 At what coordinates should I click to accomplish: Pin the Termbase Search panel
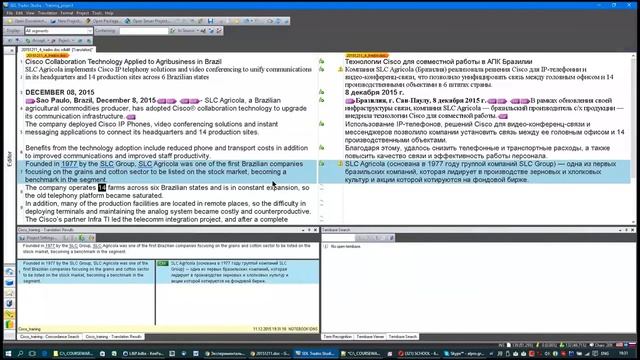tap(627, 230)
